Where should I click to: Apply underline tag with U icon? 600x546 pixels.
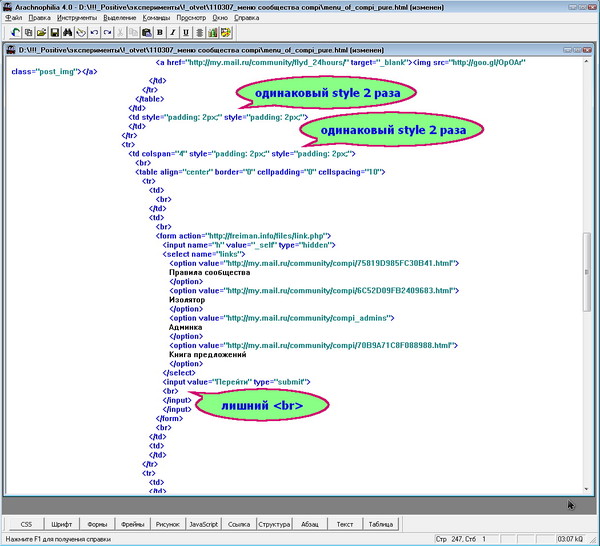[x=186, y=33]
